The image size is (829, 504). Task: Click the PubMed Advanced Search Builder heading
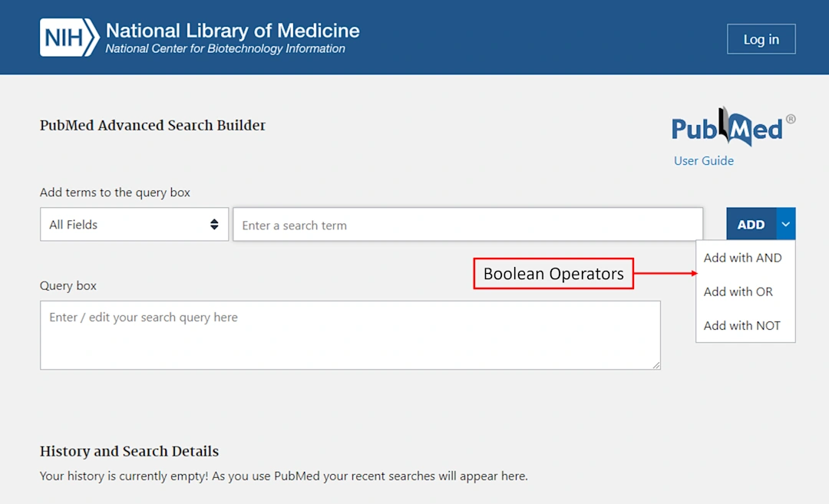pyautogui.click(x=152, y=125)
